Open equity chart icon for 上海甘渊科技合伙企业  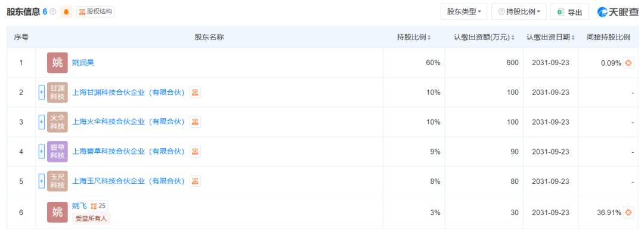coord(195,93)
